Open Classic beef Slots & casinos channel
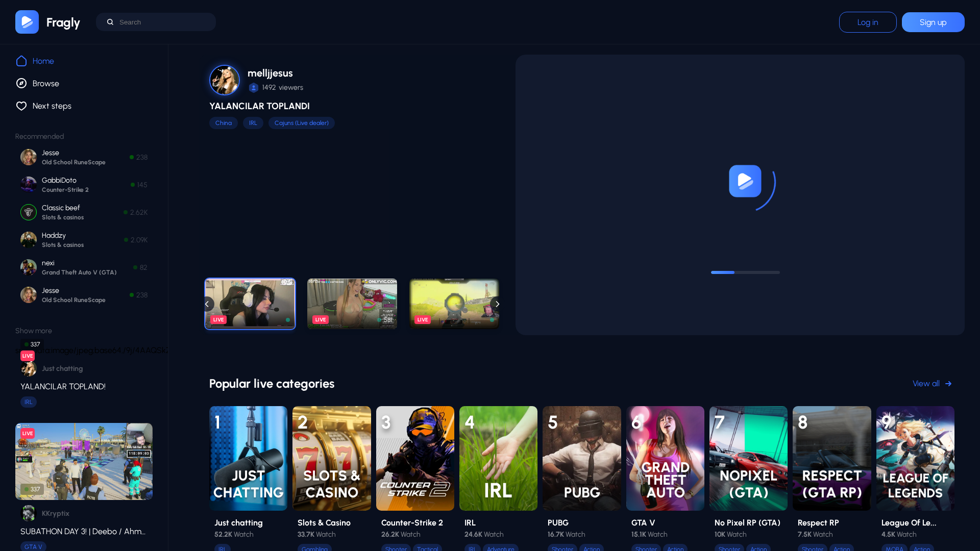The height and width of the screenshot is (551, 980). pos(84,212)
